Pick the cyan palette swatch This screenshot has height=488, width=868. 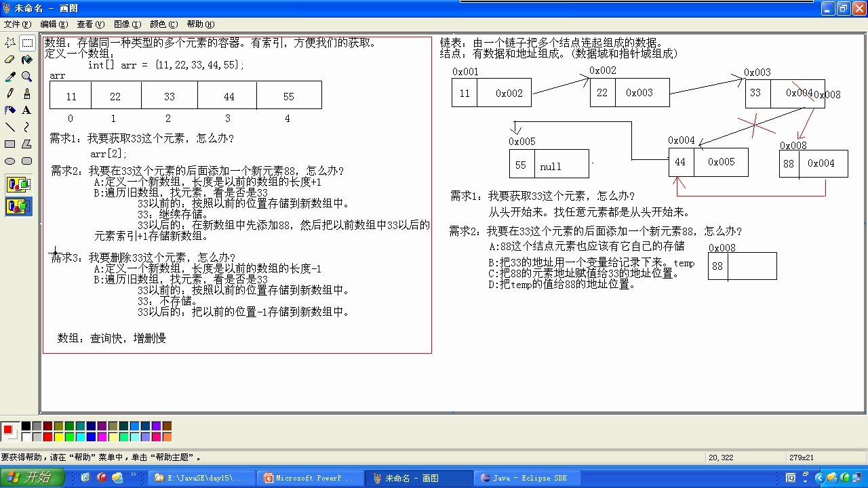[x=80, y=437]
